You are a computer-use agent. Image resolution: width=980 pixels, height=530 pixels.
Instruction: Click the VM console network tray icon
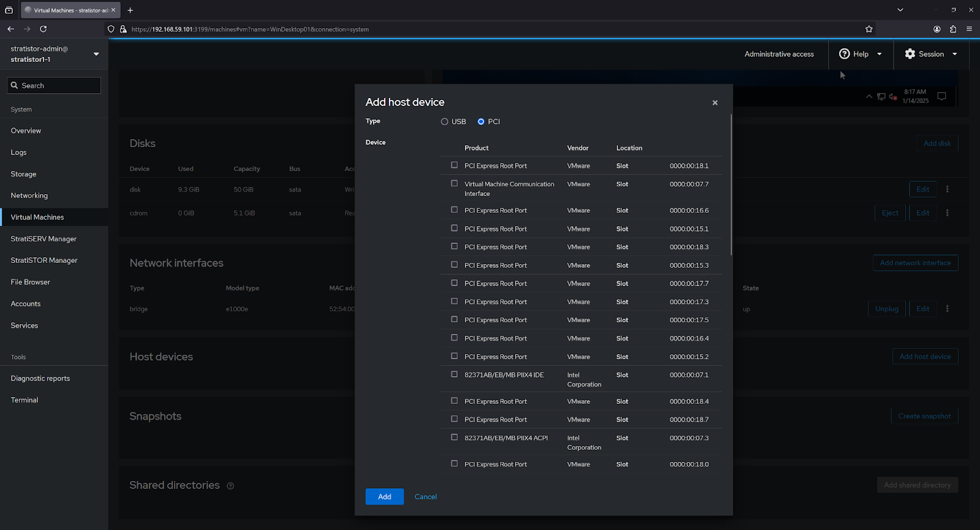[881, 97]
